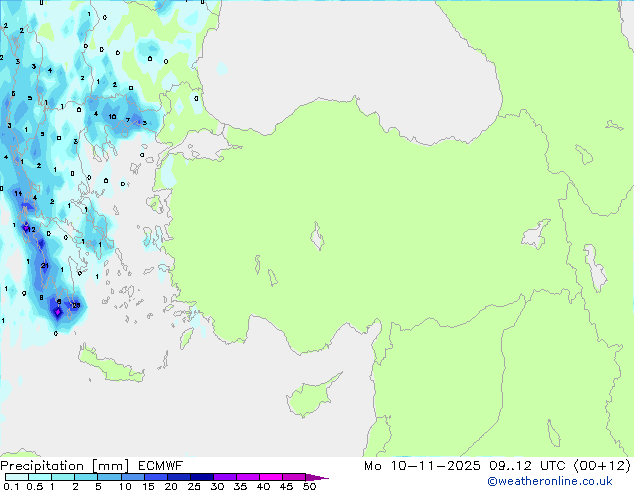634x490 pixels.
Task: Click the 45–50 mm legend swatch
Action: coord(294,477)
